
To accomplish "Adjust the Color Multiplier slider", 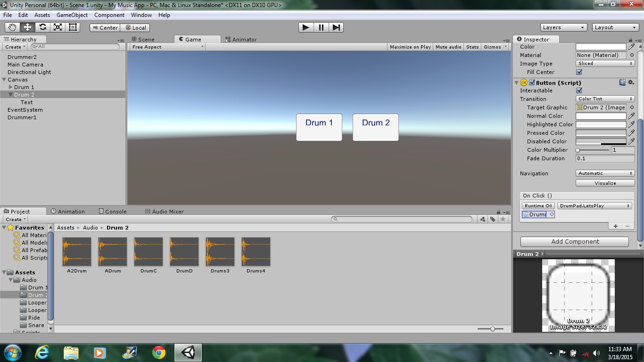I will click(x=593, y=150).
